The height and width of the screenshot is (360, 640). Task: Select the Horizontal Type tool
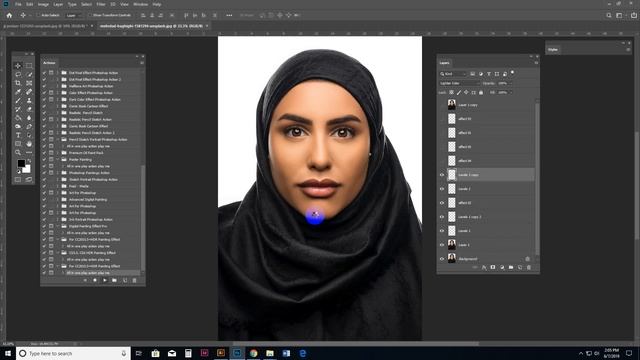tap(18, 135)
